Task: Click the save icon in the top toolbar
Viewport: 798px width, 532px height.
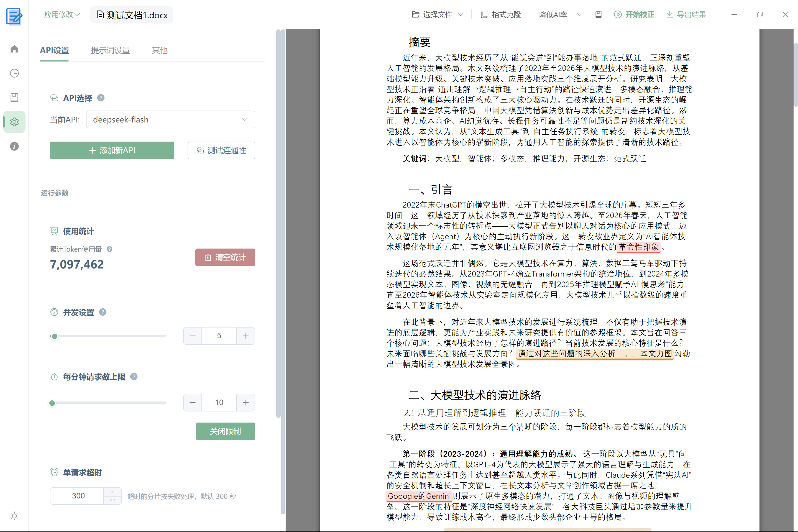Action: point(598,15)
